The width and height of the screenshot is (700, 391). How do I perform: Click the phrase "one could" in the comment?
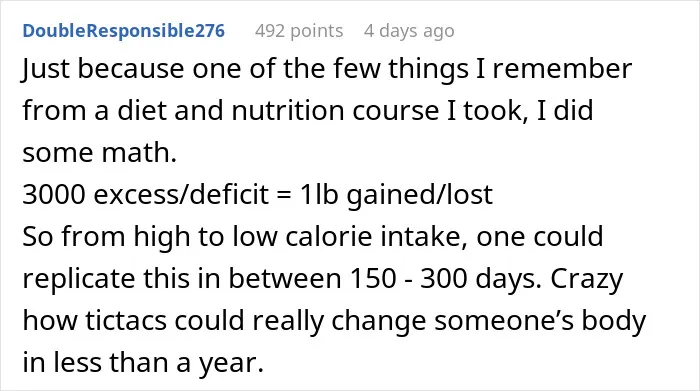click(540, 236)
